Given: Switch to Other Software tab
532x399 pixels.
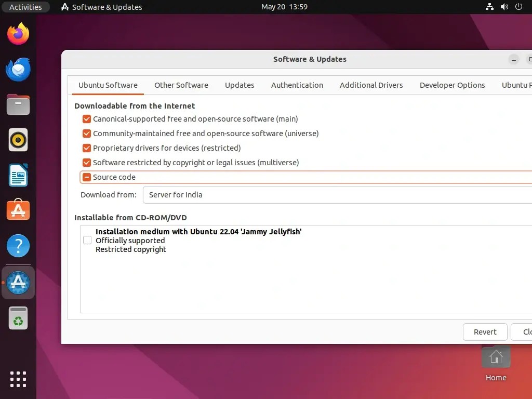Looking at the screenshot, I should coord(181,85).
